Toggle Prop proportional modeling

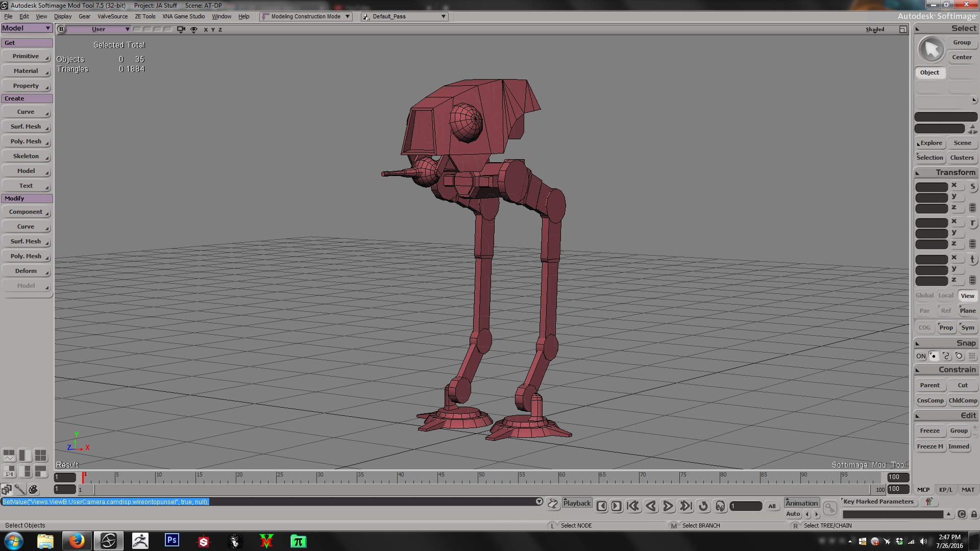pos(946,328)
